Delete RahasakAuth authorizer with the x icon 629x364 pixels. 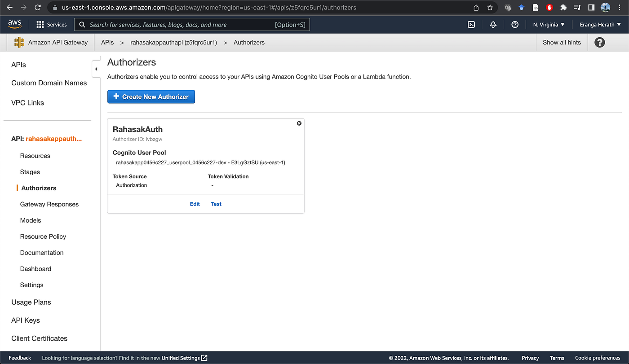click(x=299, y=123)
